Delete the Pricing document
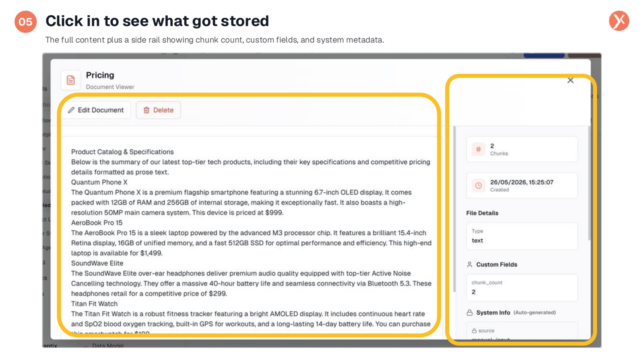 pos(158,110)
